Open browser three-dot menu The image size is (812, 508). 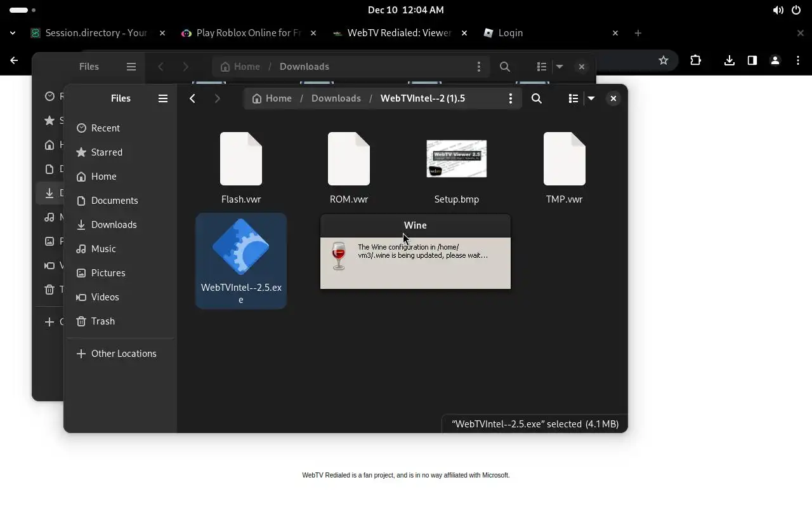(798, 60)
